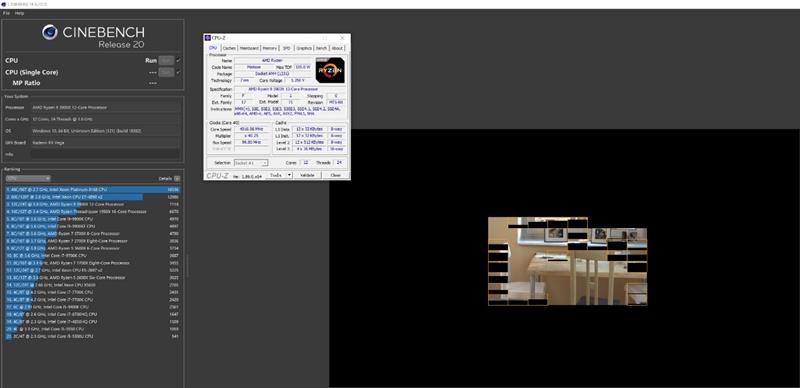Switch to the Bench tab in CPU-Z

click(x=321, y=48)
